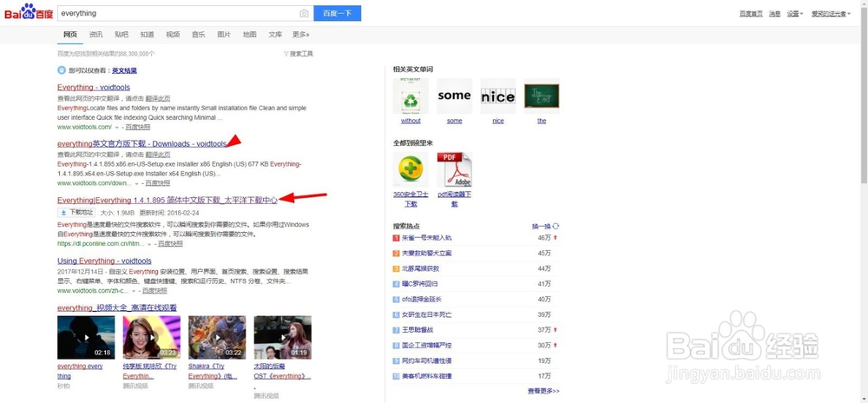Viewport: 868px width, 403px height.
Task: Click 翻译此页 under Everything - voidtools
Action: click(x=158, y=98)
